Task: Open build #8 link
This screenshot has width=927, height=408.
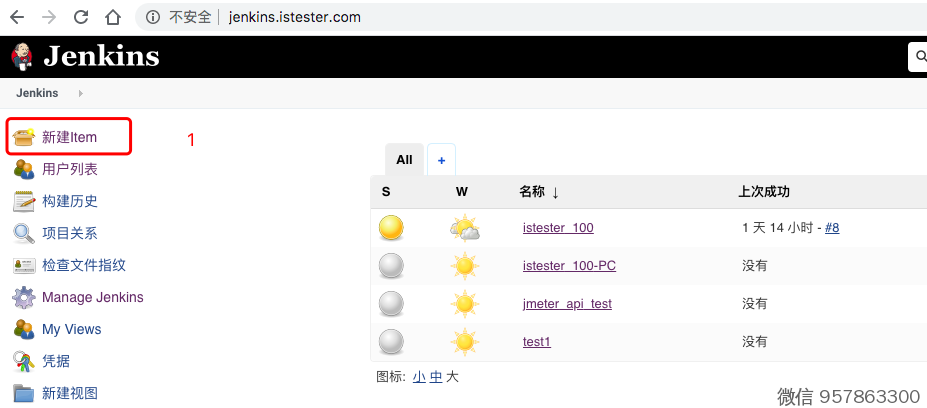Action: click(831, 227)
